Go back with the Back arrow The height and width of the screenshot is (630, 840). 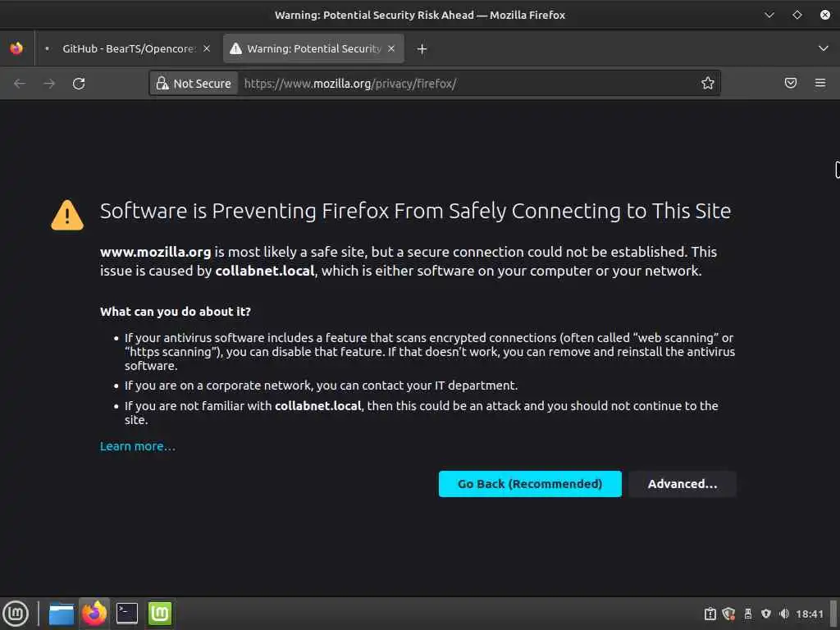(20, 84)
